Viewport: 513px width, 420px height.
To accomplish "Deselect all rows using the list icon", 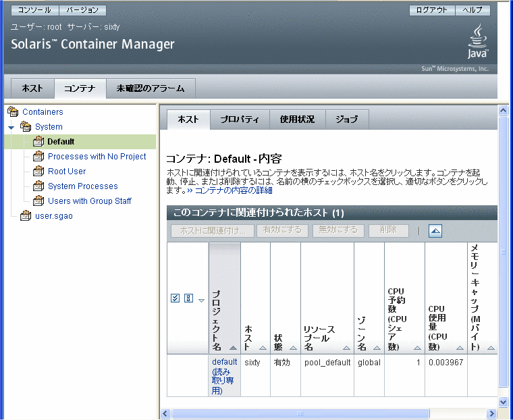I will 188,298.
